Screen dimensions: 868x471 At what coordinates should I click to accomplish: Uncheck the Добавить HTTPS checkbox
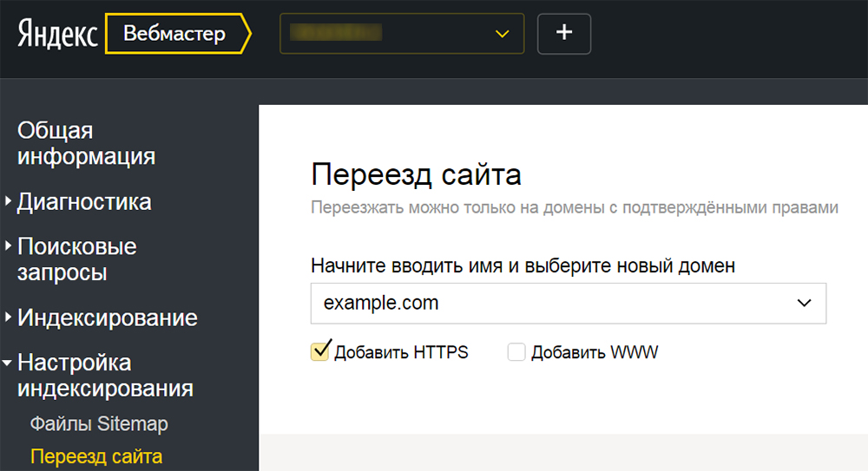(x=319, y=351)
